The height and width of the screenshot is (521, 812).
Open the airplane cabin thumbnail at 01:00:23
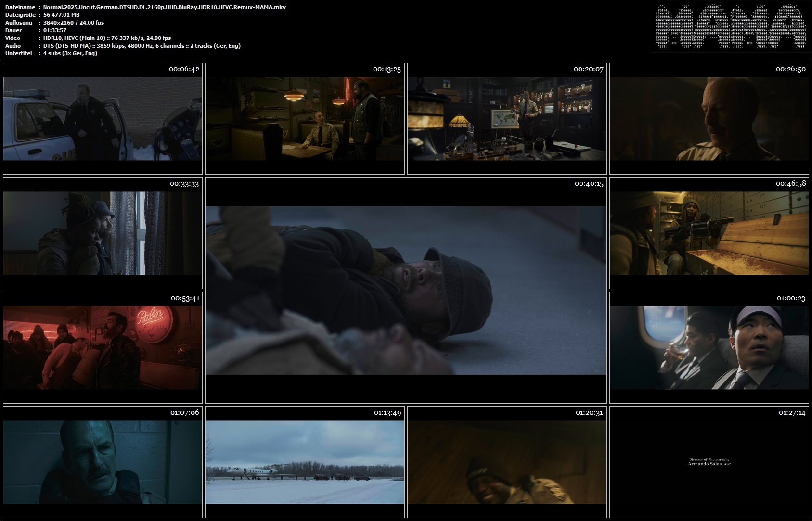[x=709, y=347]
